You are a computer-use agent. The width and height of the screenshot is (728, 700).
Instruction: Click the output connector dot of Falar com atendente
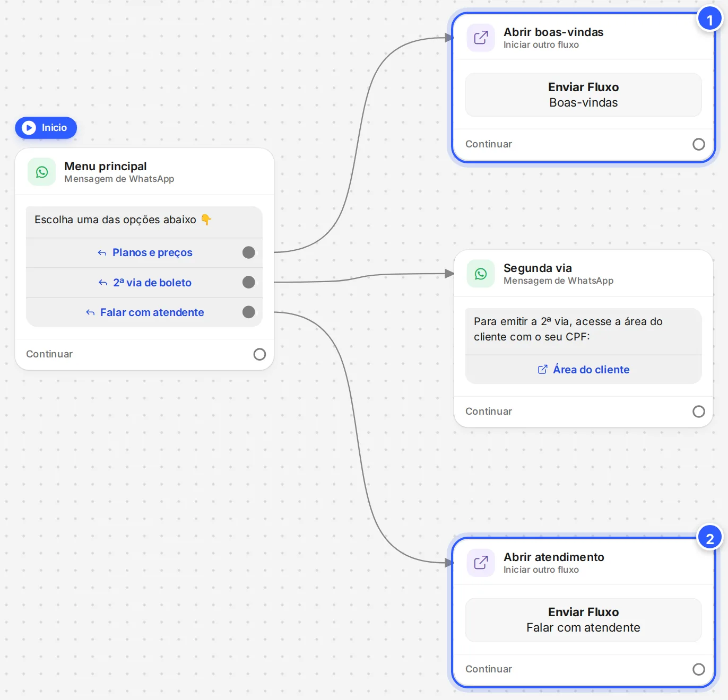249,312
